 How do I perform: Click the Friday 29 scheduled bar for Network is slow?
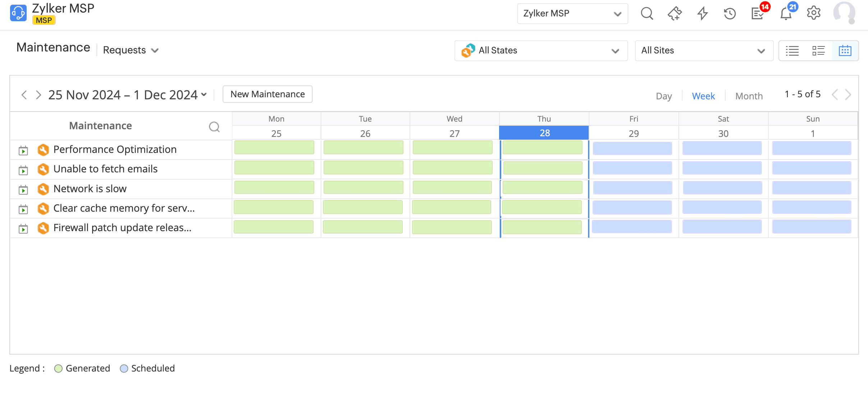(632, 188)
